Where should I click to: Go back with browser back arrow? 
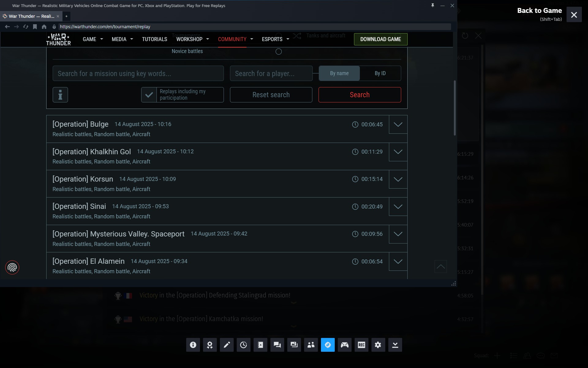(x=7, y=27)
